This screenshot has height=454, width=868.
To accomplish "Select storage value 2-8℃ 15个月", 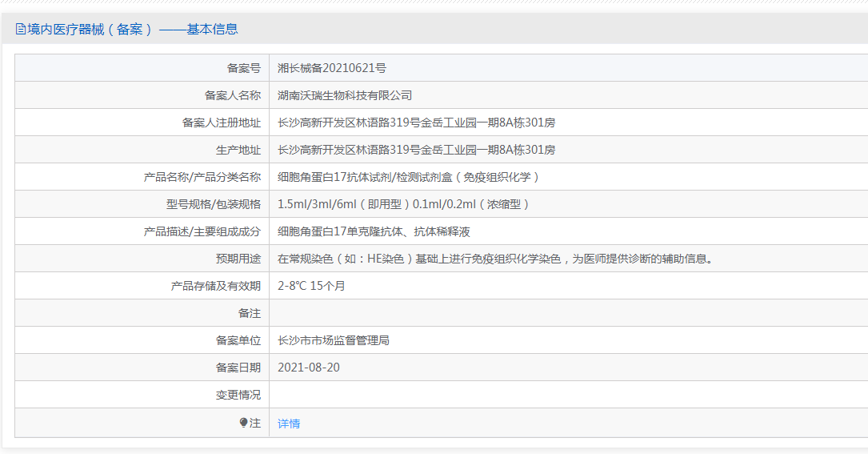I will pyautogui.click(x=311, y=286).
